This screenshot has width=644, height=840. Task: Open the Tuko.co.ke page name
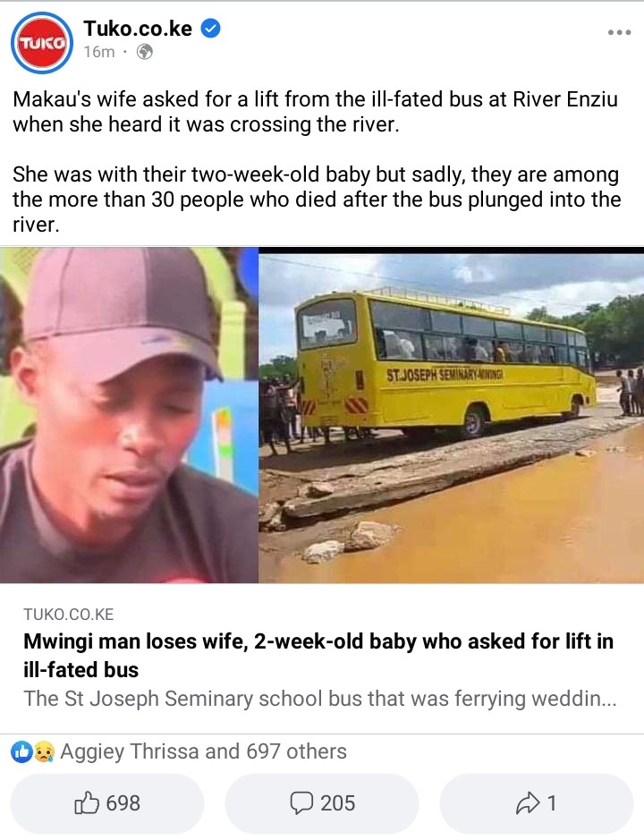[x=138, y=29]
